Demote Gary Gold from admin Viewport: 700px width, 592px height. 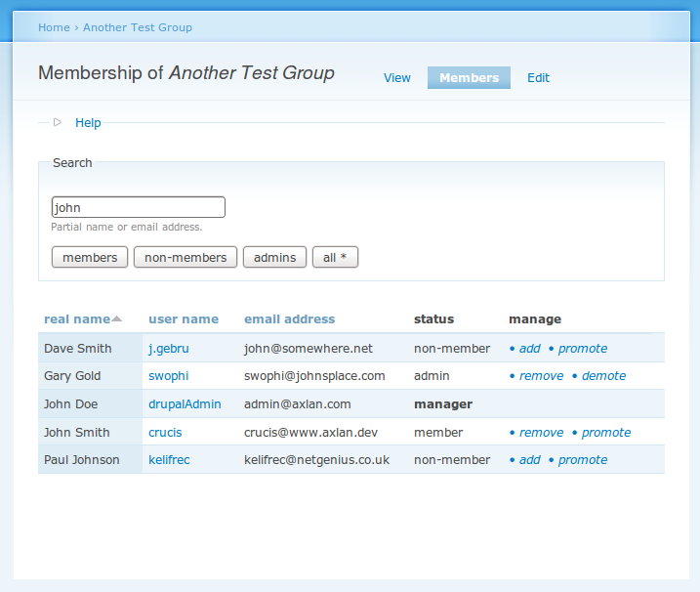(603, 376)
